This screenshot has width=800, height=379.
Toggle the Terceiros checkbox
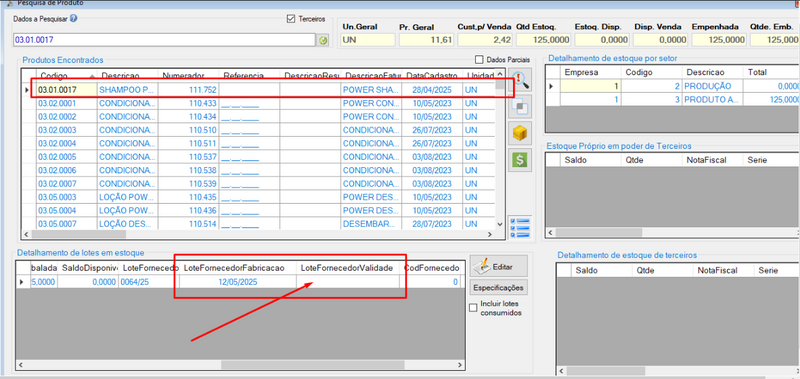coord(291,19)
